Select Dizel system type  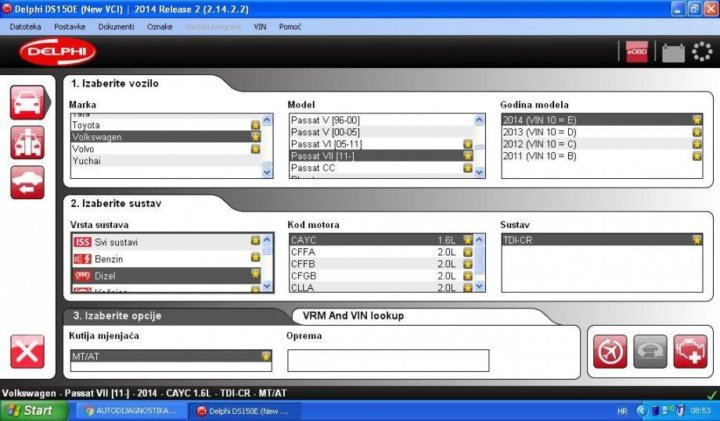coord(108,274)
